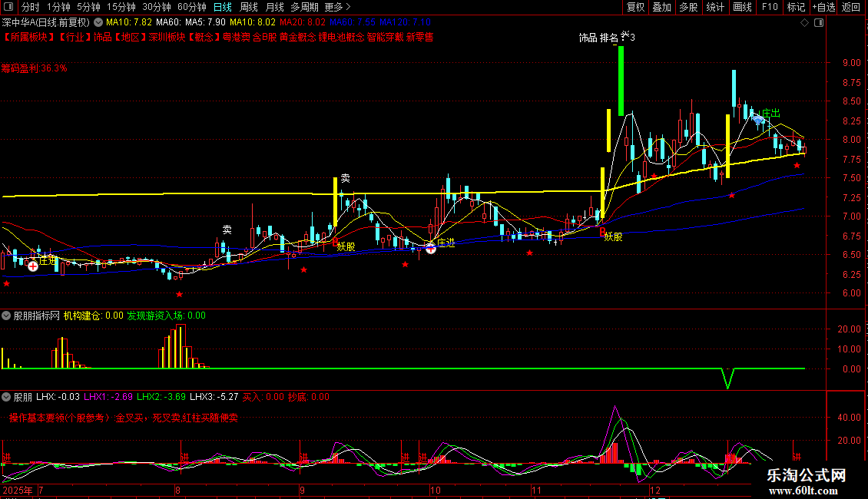
Task: Click month 12 on the time axis
Action: (655, 490)
